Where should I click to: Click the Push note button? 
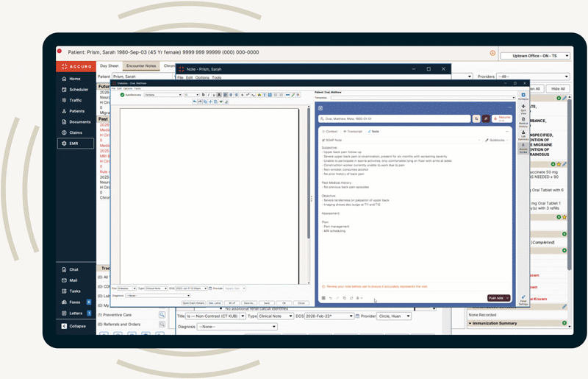coord(498,298)
